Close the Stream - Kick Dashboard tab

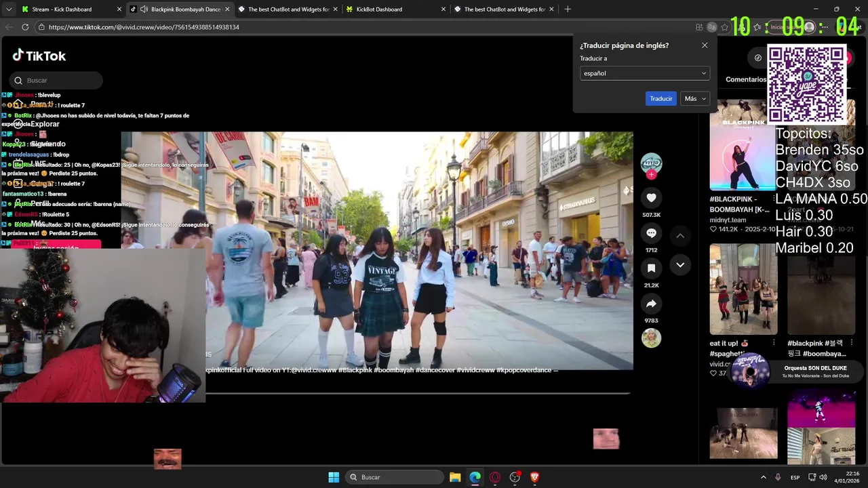(x=119, y=9)
